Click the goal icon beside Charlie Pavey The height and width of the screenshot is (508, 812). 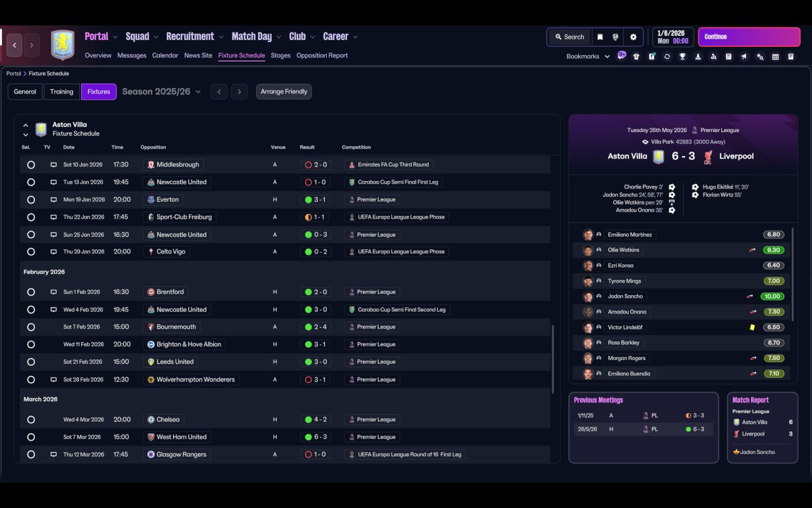672,187
